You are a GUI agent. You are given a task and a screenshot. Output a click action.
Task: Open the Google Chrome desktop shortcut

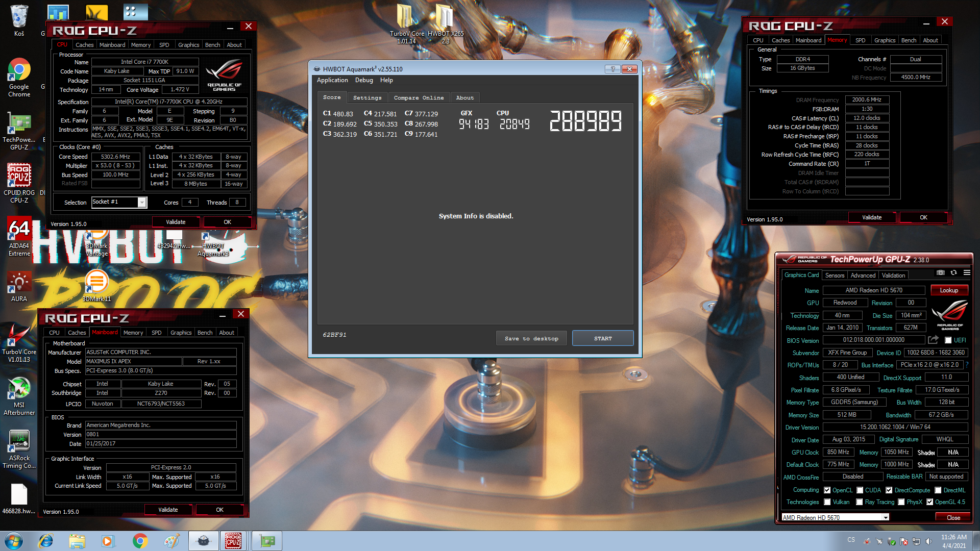pos(19,78)
